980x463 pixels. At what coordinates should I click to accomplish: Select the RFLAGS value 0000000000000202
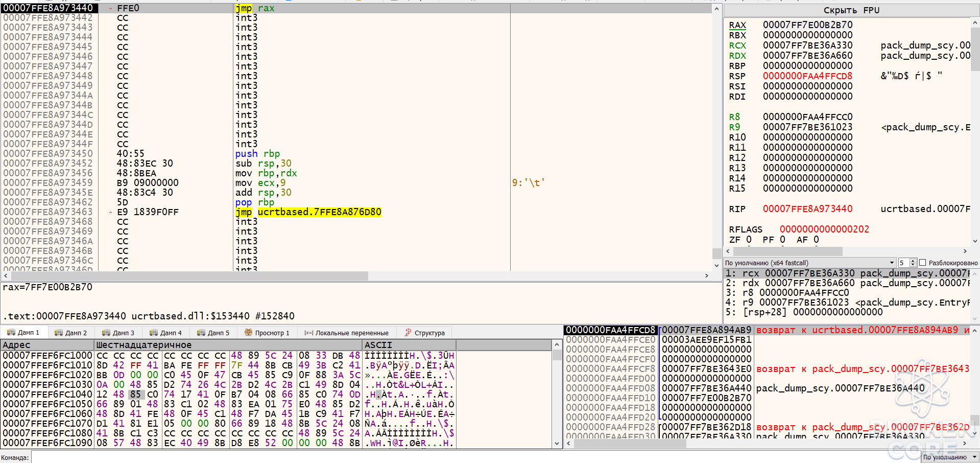click(824, 229)
